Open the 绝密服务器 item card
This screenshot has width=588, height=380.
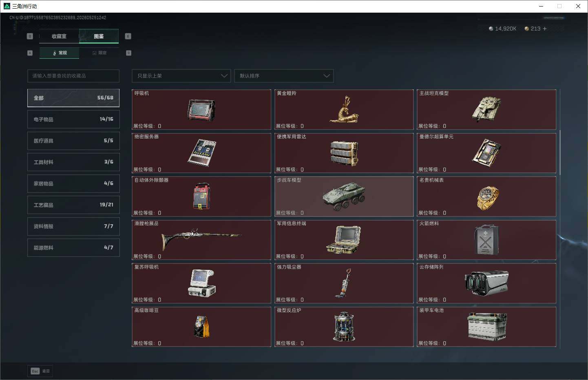[201, 153]
